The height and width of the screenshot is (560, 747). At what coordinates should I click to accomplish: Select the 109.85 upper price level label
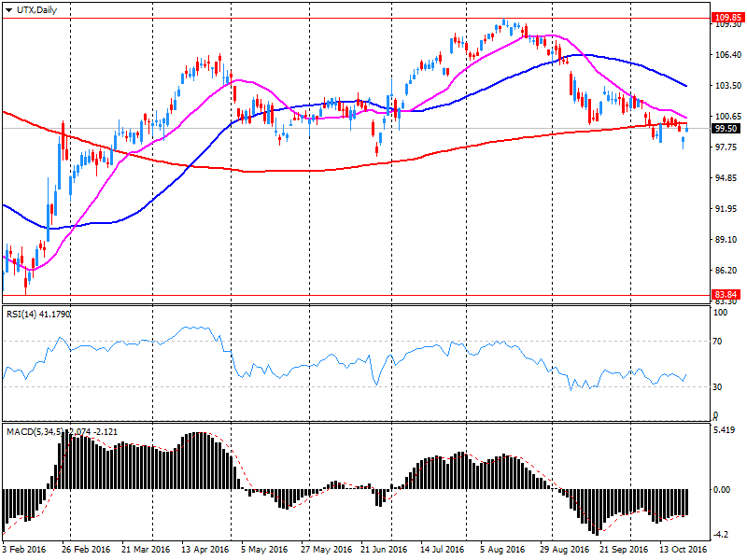tap(728, 18)
